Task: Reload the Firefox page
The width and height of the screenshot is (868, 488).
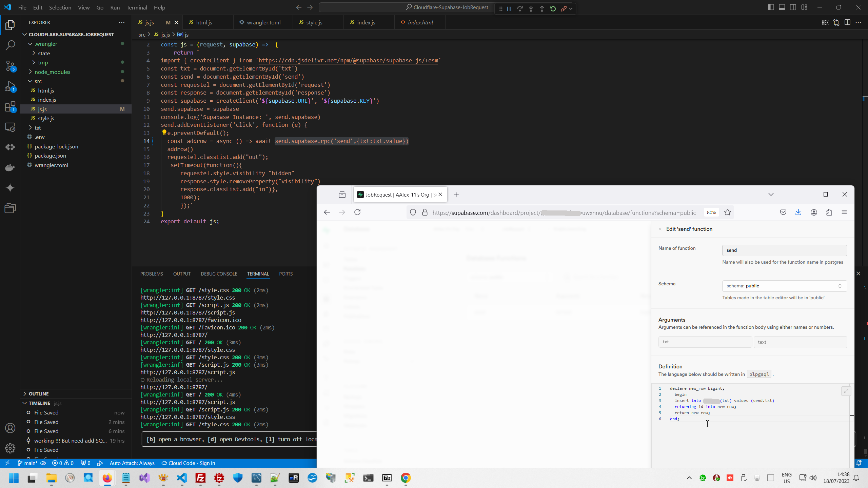Action: (357, 212)
